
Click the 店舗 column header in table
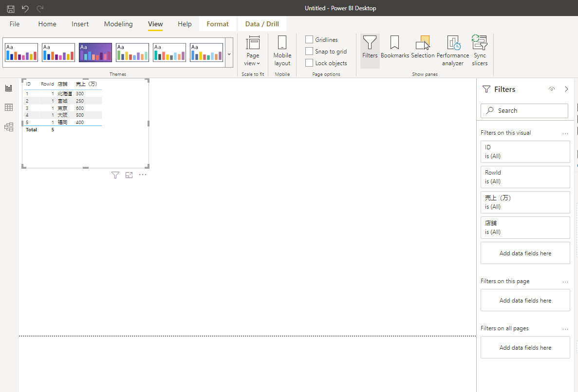click(63, 84)
